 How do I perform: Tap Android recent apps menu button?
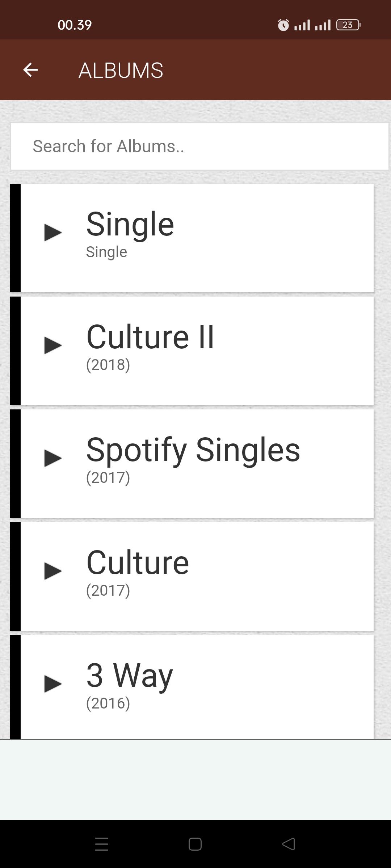pos(102,844)
